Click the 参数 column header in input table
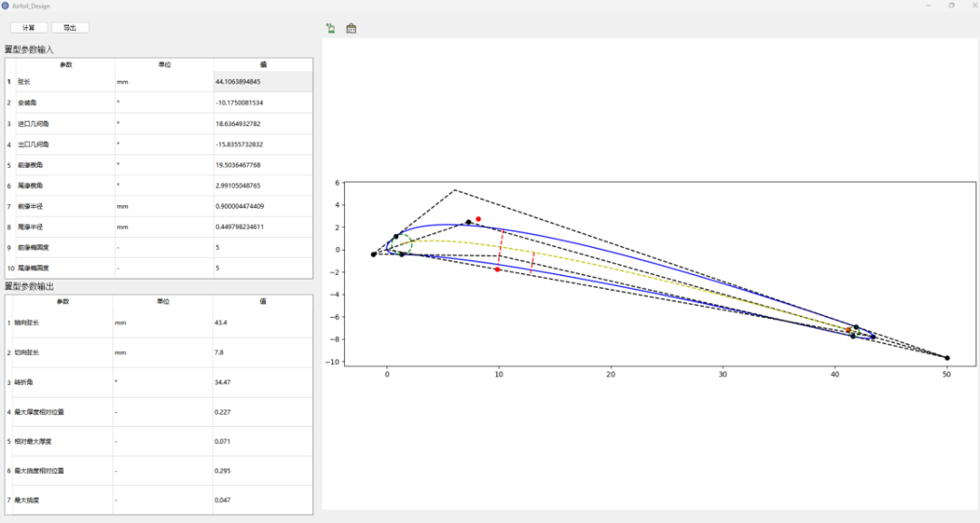 pos(65,64)
